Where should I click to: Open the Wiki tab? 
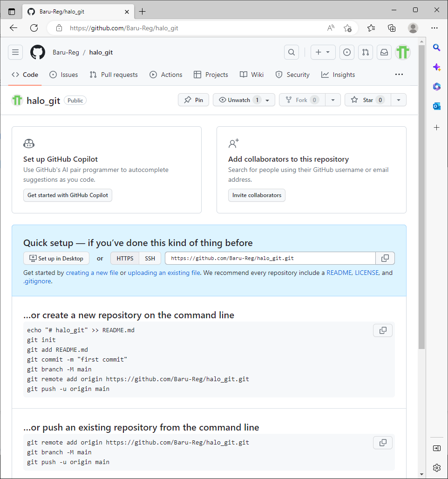(x=251, y=75)
